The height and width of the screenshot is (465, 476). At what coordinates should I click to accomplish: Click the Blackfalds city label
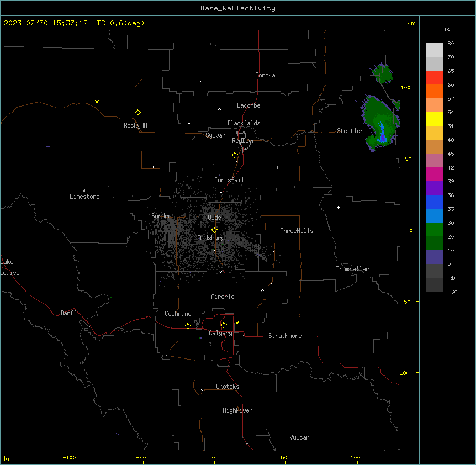pyautogui.click(x=244, y=123)
